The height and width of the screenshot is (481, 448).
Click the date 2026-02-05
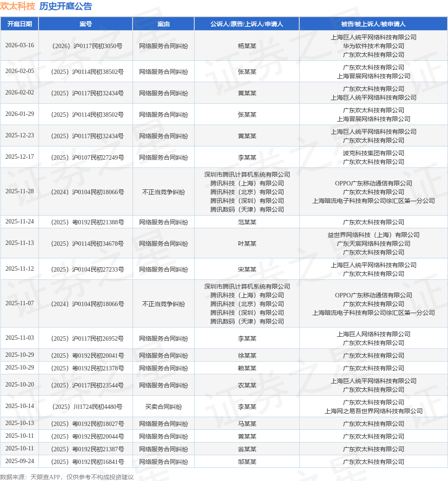(20, 71)
